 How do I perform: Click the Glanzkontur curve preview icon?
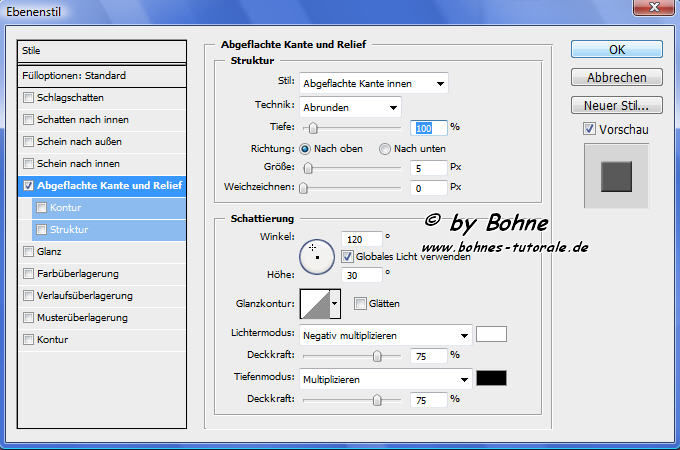click(314, 302)
